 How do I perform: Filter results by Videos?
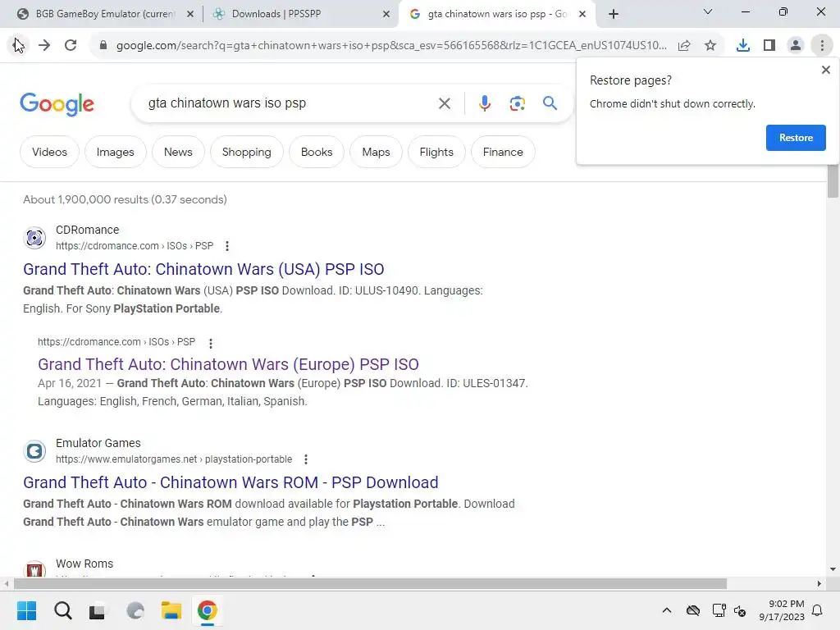49,152
